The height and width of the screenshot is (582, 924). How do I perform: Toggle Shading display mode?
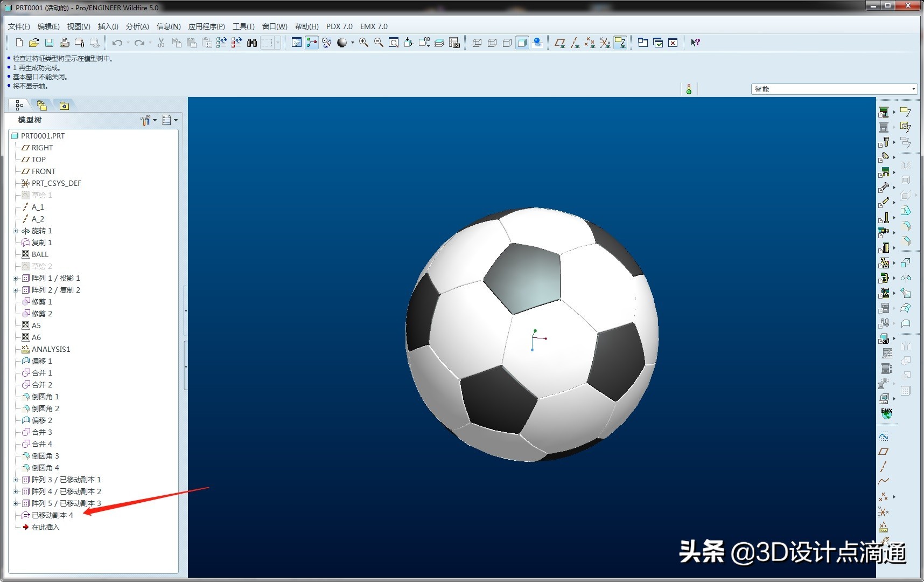pos(522,43)
